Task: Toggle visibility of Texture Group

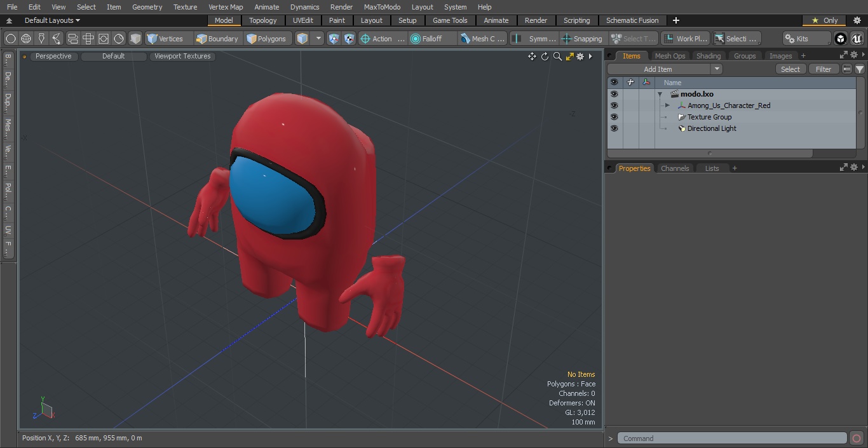Action: coord(614,117)
